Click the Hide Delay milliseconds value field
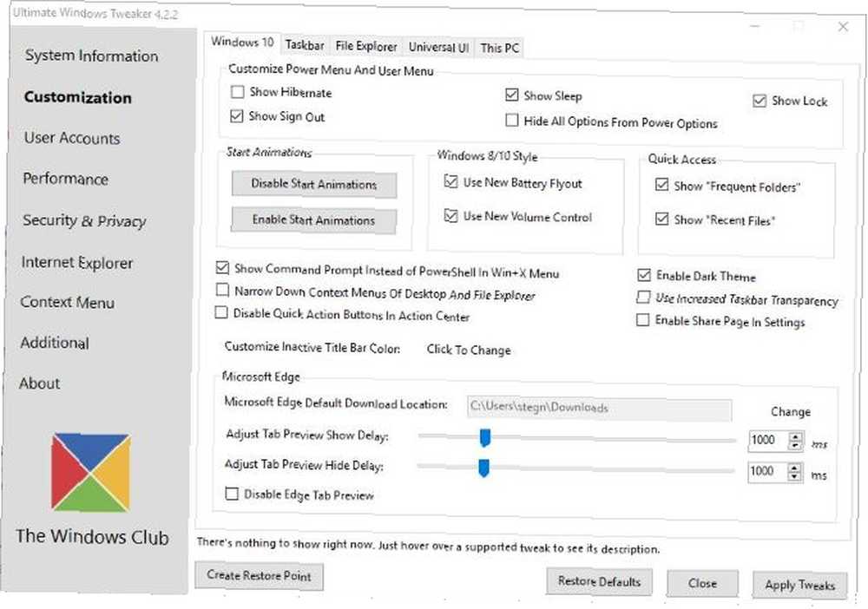This screenshot has height=609, width=868. pos(767,471)
